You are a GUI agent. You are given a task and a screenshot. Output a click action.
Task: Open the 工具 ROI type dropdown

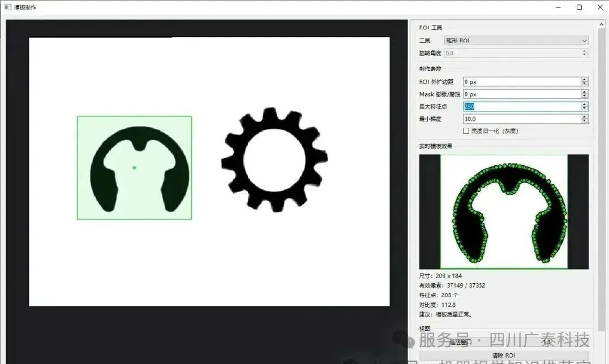click(516, 40)
